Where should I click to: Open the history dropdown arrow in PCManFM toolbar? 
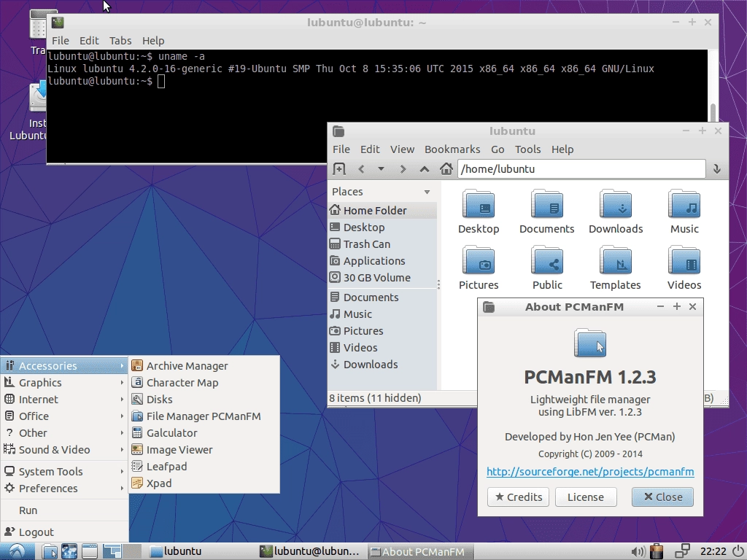coord(381,169)
